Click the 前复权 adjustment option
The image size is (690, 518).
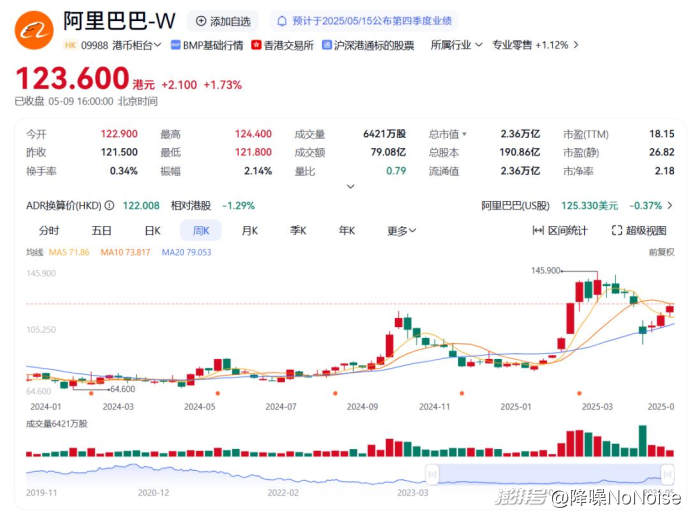pos(661,252)
